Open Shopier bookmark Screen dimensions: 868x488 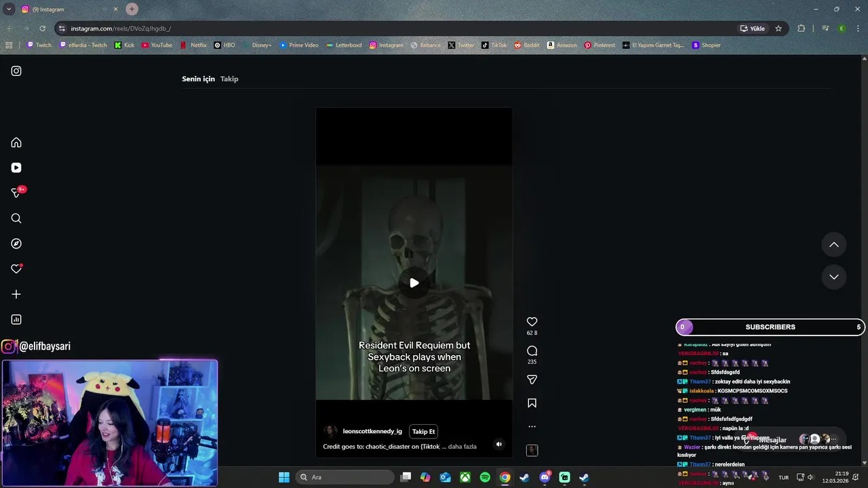coord(706,45)
